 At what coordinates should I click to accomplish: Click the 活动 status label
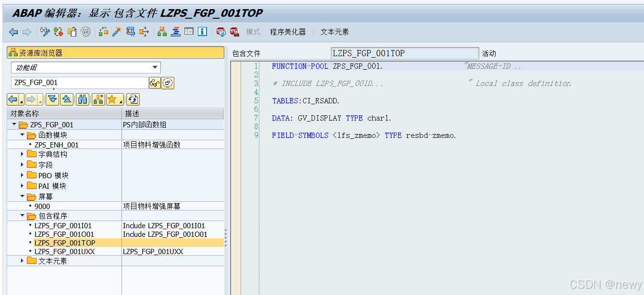(x=489, y=53)
